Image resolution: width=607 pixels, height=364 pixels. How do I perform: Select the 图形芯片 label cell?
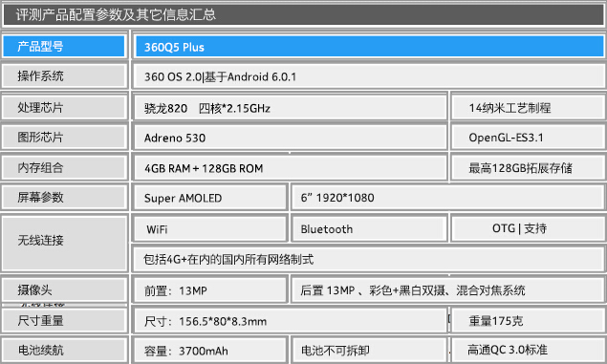[x=64, y=137]
